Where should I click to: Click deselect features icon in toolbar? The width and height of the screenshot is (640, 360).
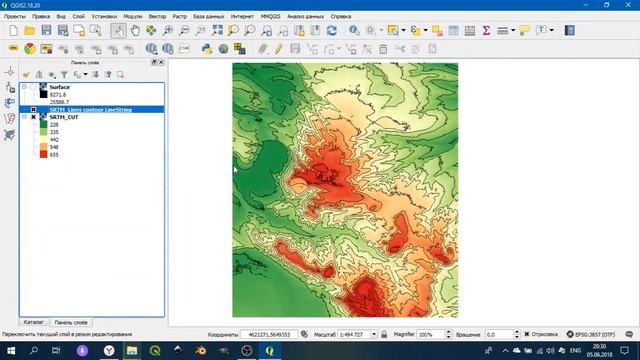(x=437, y=31)
